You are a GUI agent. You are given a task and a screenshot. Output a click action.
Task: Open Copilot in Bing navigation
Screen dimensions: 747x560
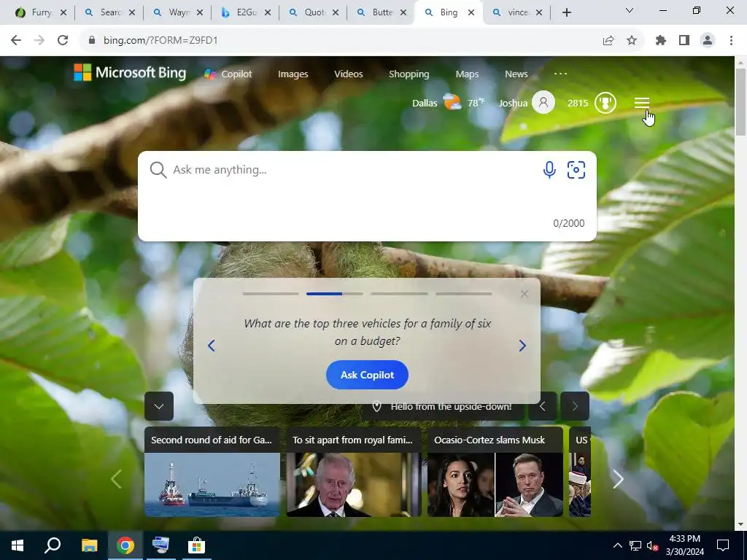(228, 74)
